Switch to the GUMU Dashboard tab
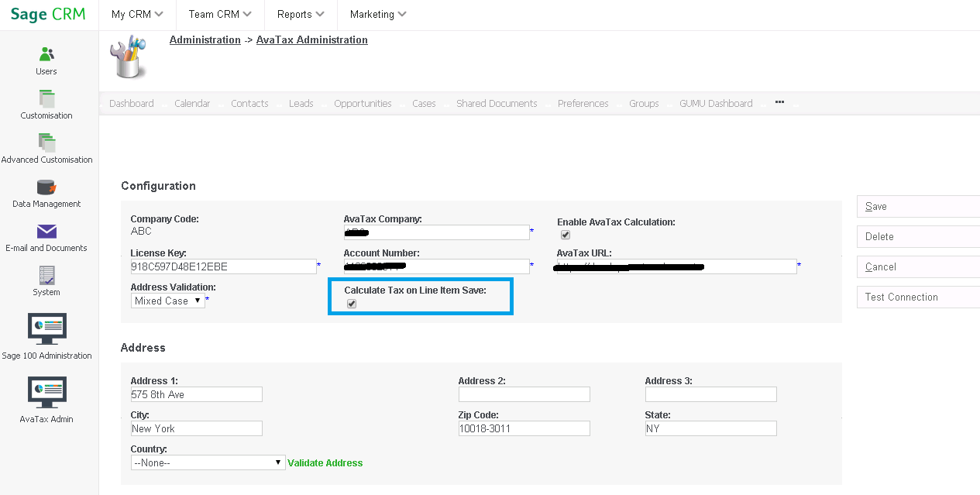980x495 pixels. (x=716, y=104)
